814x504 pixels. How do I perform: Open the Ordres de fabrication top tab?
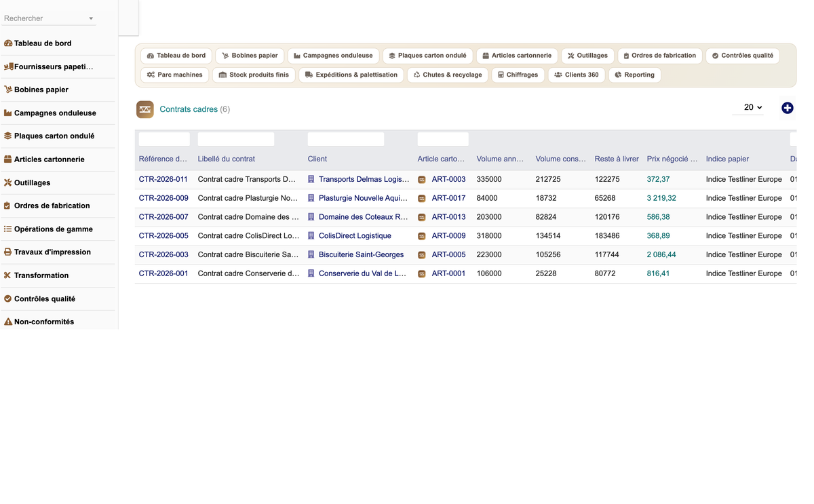(x=660, y=56)
